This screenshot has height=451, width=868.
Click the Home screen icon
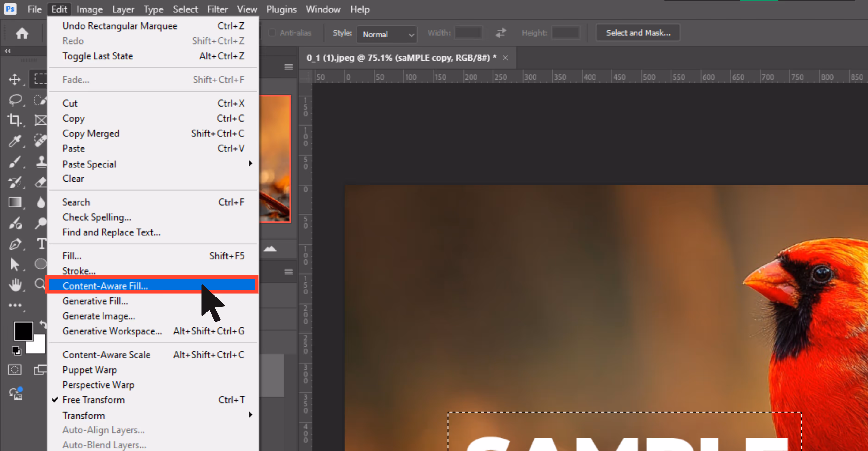22,33
